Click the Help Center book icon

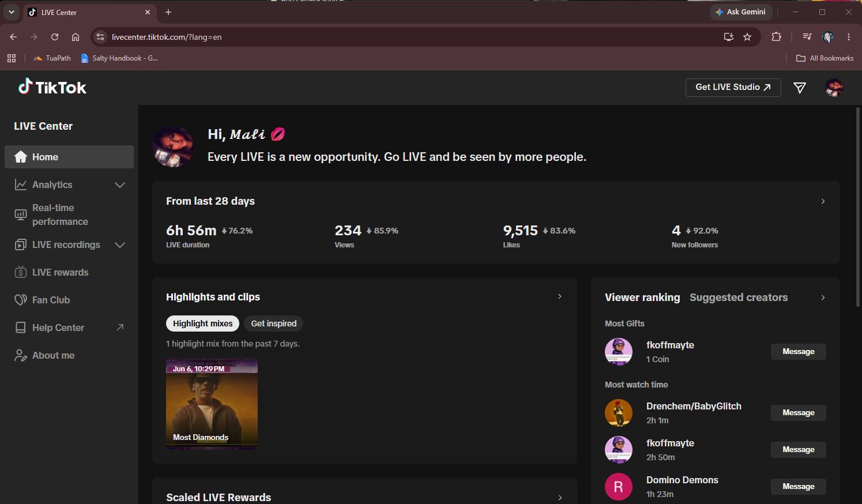(21, 328)
